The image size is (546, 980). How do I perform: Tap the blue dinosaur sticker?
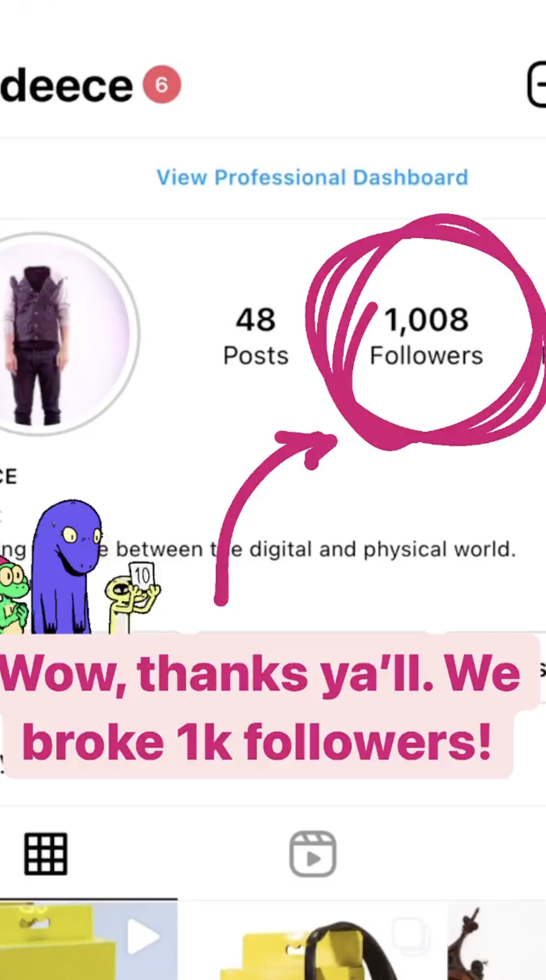click(x=67, y=567)
